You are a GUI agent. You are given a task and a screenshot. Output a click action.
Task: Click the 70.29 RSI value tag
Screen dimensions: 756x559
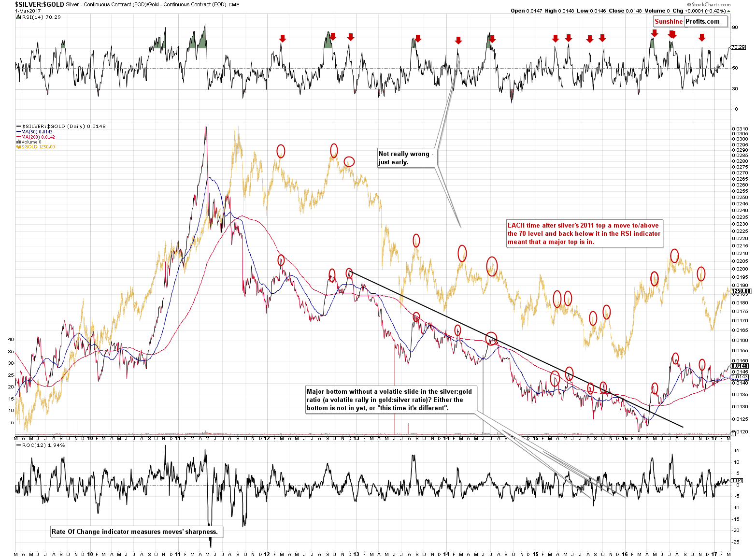tap(738, 47)
